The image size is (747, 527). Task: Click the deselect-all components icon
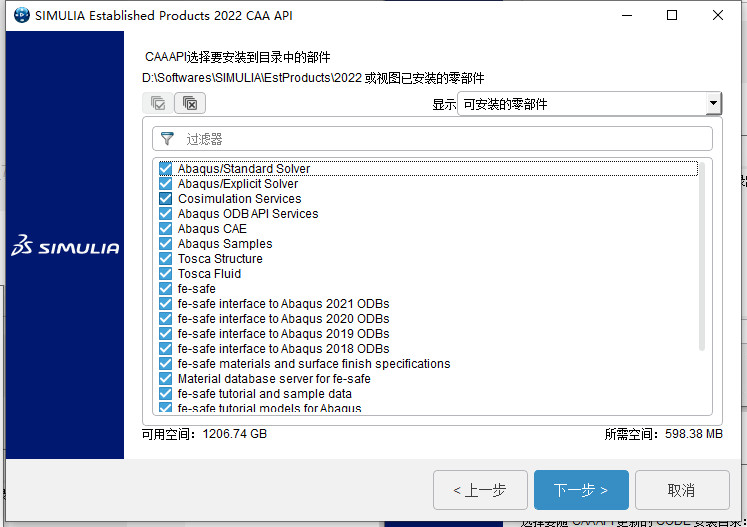pyautogui.click(x=190, y=103)
